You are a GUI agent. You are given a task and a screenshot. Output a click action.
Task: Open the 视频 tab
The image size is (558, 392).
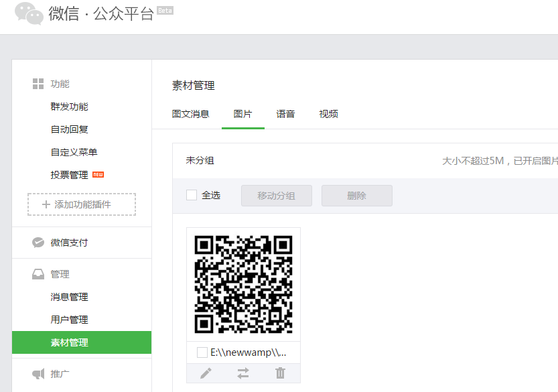tap(328, 114)
